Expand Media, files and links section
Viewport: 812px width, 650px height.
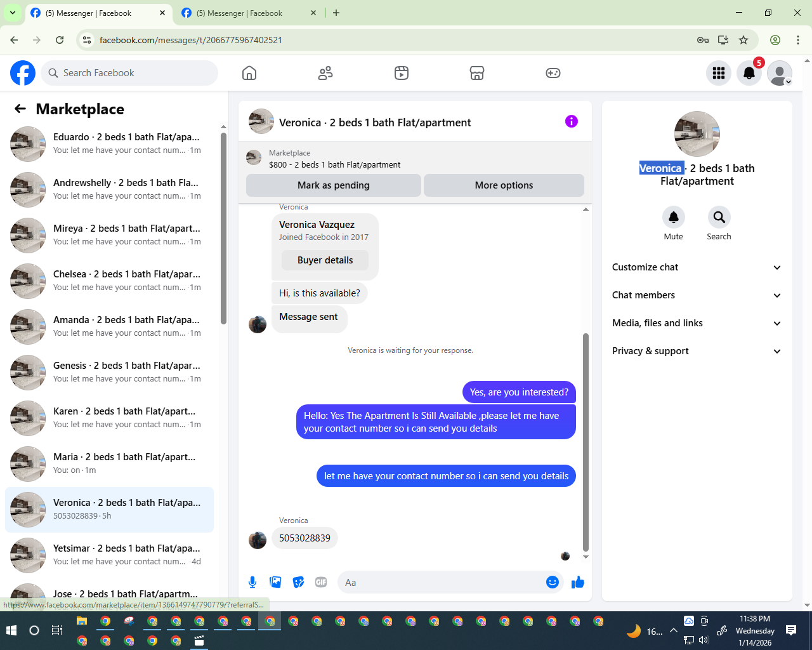[697, 323]
